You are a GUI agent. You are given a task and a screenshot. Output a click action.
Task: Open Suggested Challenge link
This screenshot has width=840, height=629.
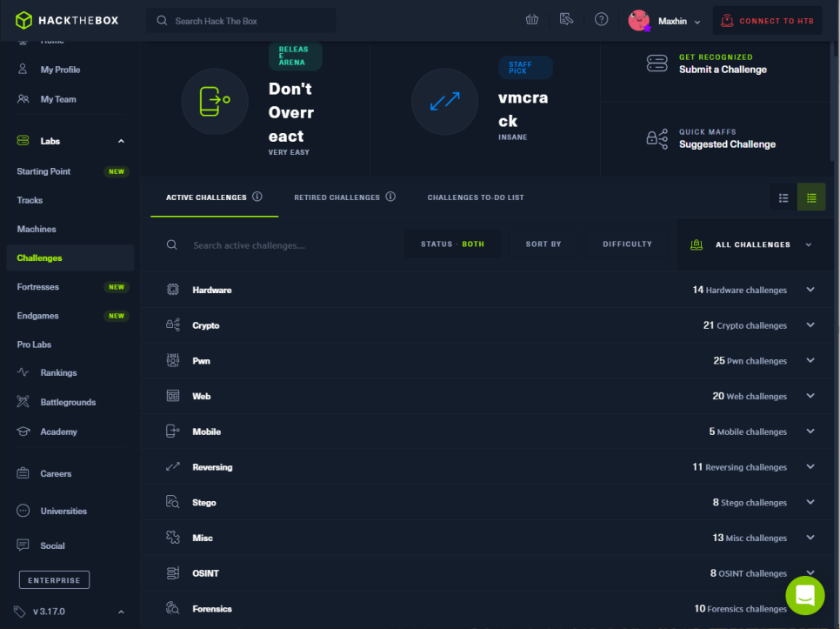point(727,144)
